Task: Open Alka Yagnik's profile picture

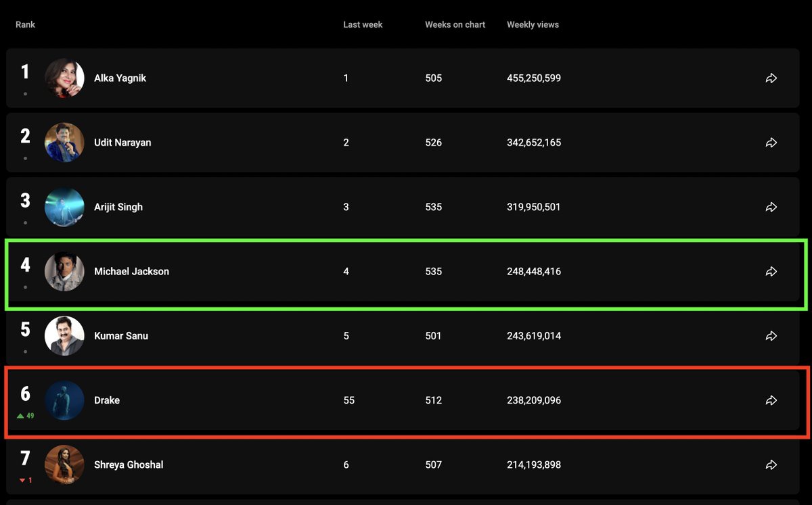Action: click(64, 78)
